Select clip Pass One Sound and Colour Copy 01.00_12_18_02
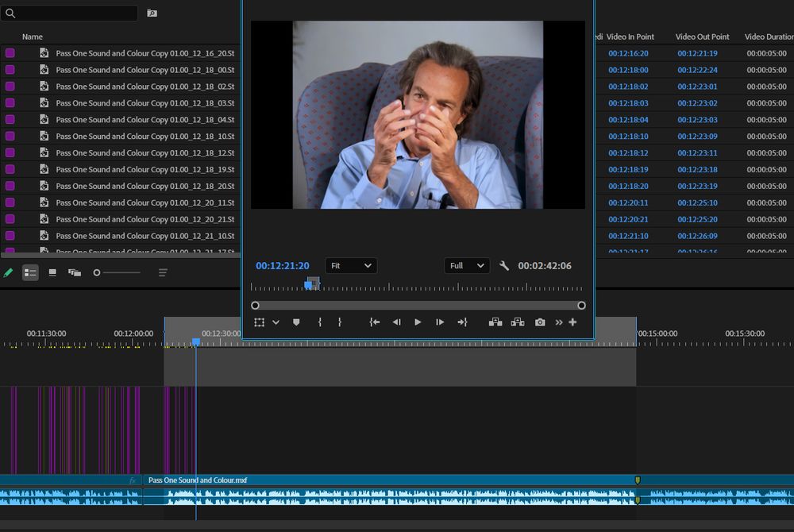 coord(145,86)
